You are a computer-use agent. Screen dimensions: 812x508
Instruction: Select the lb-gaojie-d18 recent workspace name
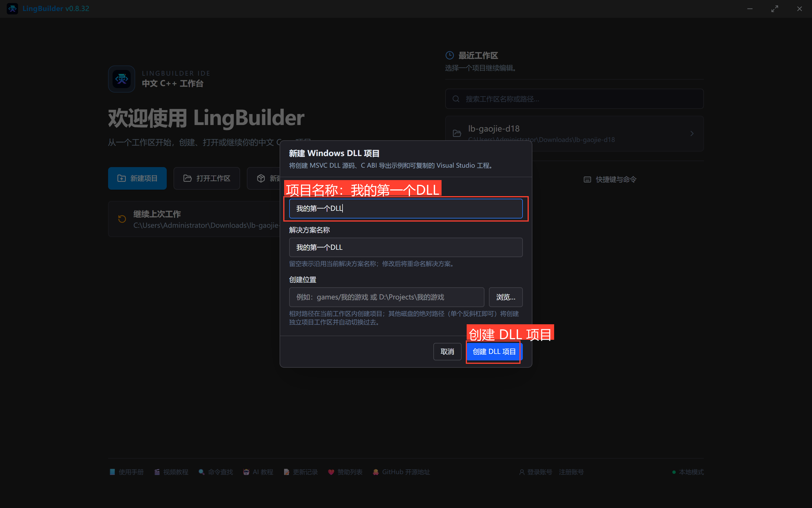(494, 129)
